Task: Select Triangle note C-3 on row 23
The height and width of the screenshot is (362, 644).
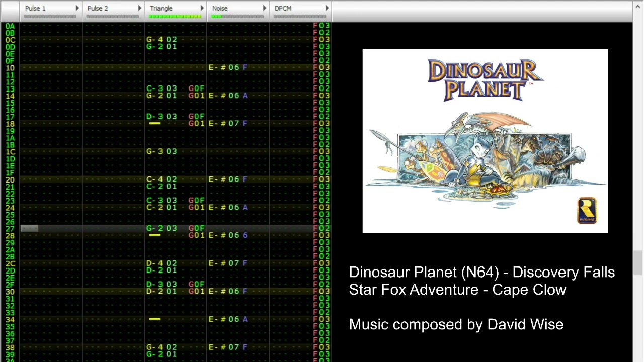Action: 155,201
